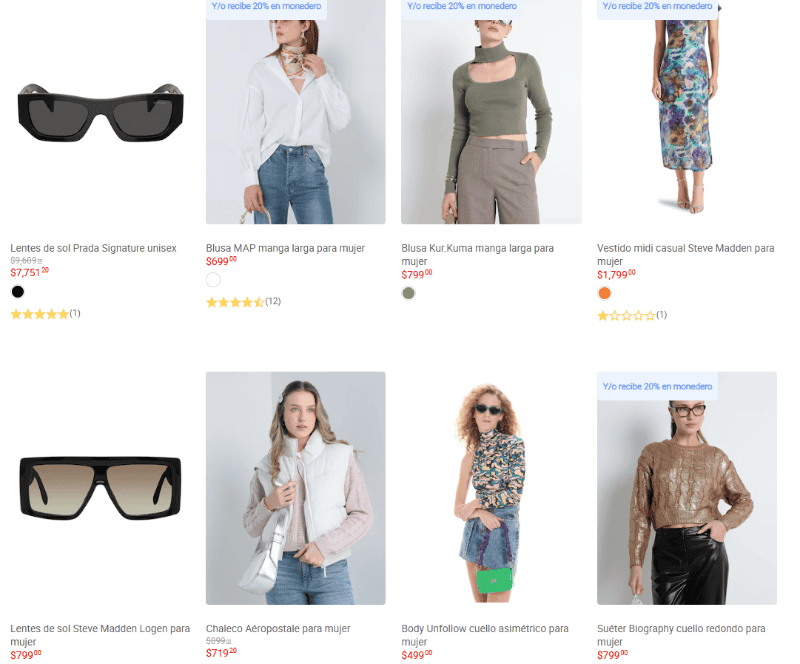The width and height of the screenshot is (800, 664).
Task: Open Steve Madden Logen sunglasses image
Action: 100,487
